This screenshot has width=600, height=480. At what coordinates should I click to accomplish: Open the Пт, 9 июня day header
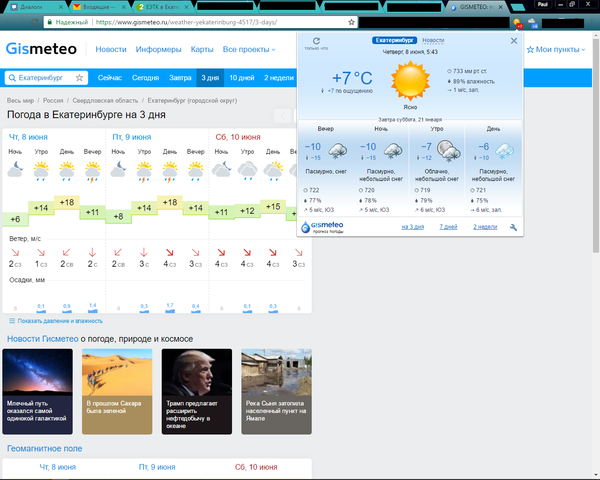point(132,137)
